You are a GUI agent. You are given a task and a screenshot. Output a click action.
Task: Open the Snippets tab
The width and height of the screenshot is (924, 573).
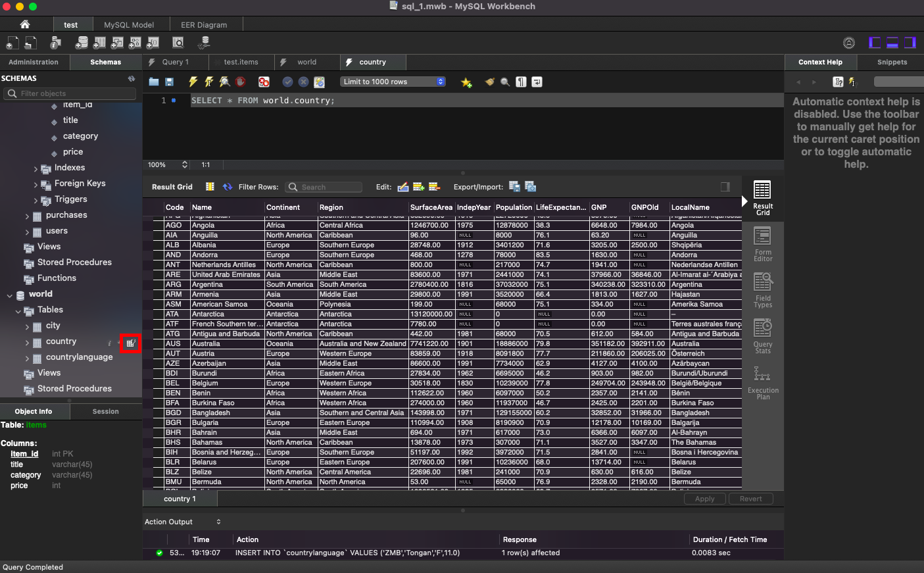(x=892, y=62)
